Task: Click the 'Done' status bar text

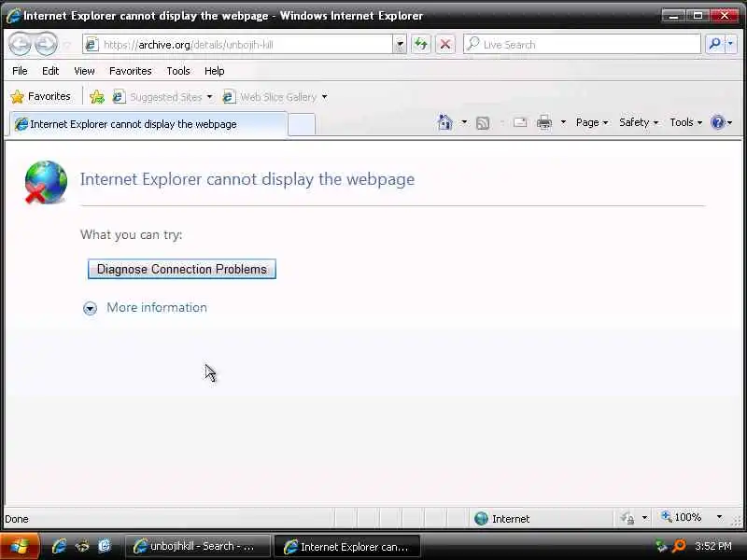Action: click(17, 519)
